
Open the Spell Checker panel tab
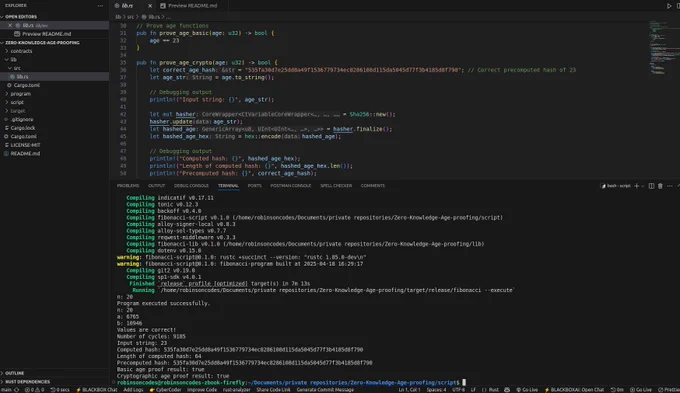[336, 186]
